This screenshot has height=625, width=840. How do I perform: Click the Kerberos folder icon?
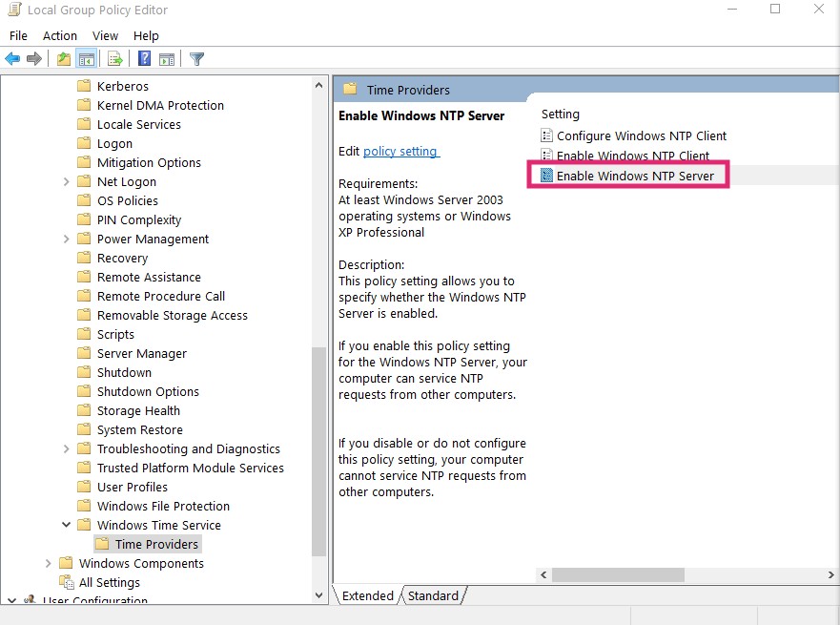(x=84, y=86)
